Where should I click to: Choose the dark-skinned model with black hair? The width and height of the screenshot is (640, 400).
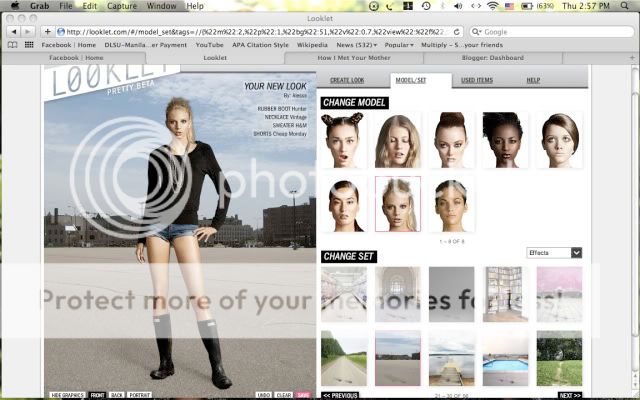tap(505, 140)
